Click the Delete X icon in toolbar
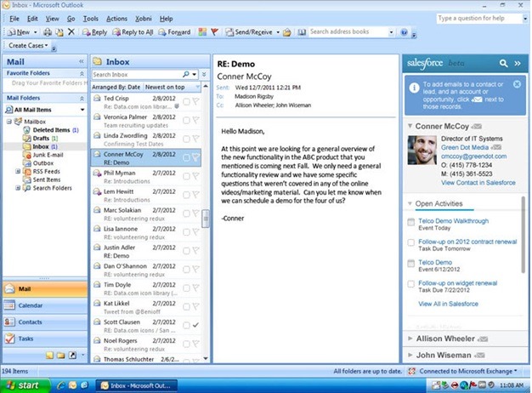The image size is (532, 393). click(71, 32)
